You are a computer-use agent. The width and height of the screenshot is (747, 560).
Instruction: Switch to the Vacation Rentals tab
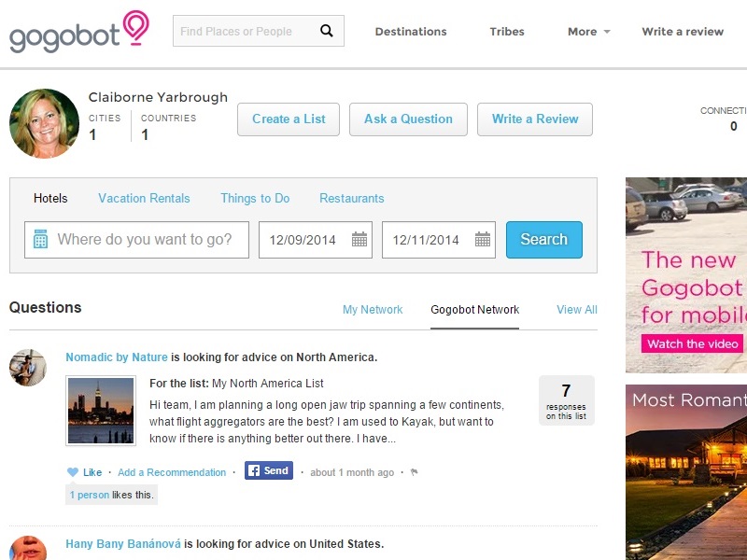[x=144, y=198]
